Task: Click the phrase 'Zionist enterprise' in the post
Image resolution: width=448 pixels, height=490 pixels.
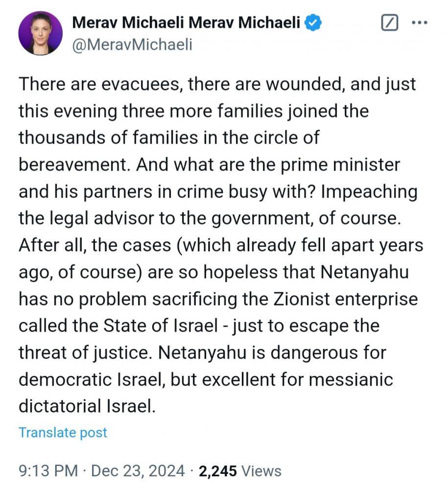Action: tap(346, 299)
